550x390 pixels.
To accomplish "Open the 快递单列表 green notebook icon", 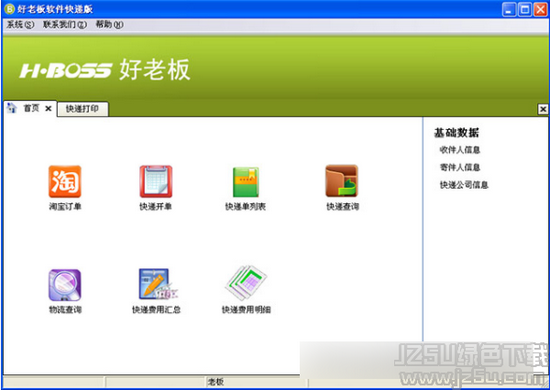I will [246, 182].
